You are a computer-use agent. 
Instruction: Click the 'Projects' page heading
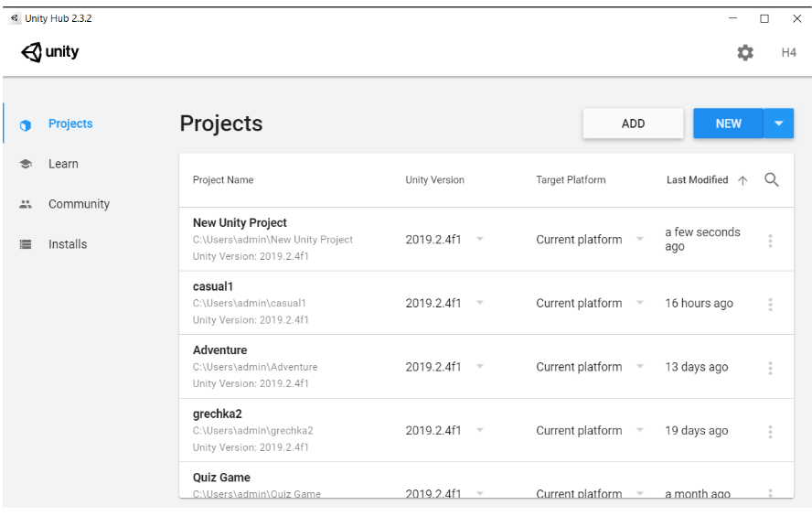[221, 124]
